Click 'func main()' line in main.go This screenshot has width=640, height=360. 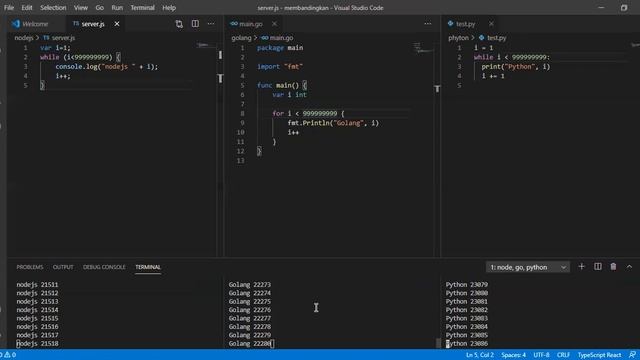coord(282,85)
